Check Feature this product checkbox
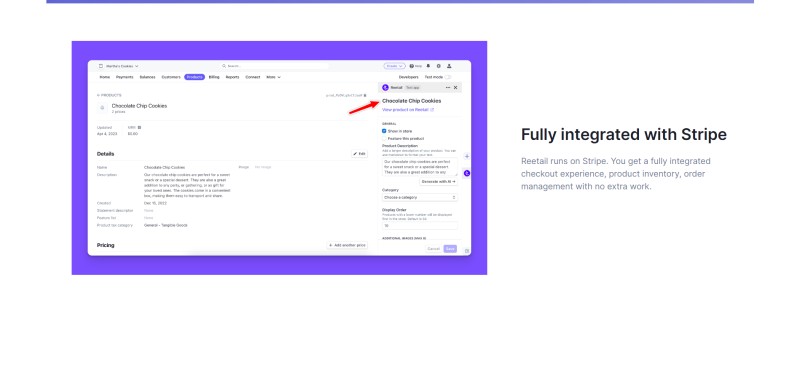This screenshot has width=800, height=379. (384, 138)
